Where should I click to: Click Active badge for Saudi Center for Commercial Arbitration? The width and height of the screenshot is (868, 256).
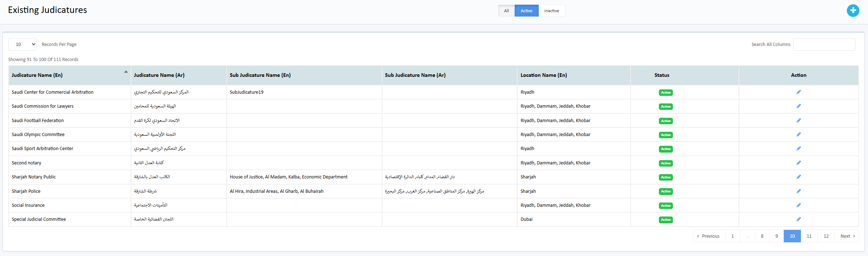[x=666, y=93]
